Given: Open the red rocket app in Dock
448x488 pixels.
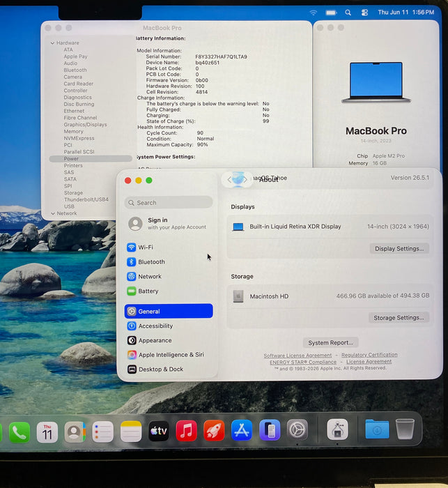Looking at the screenshot, I should coord(214,431).
